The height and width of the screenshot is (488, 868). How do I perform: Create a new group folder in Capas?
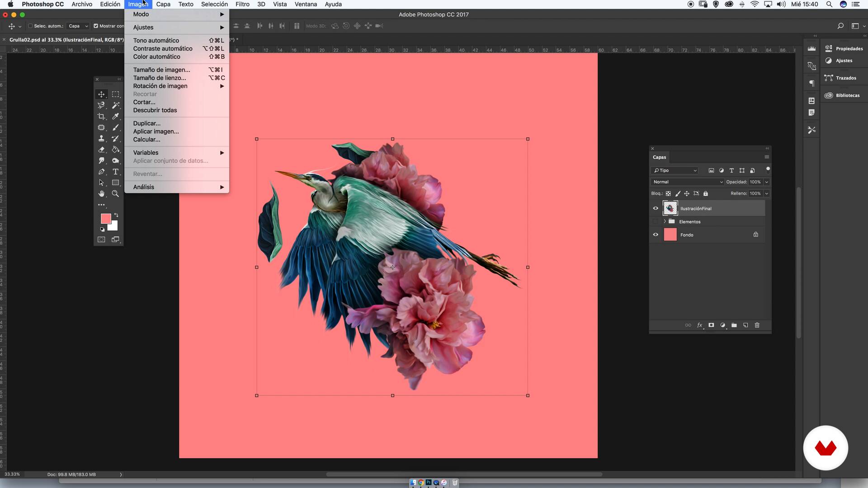click(x=734, y=325)
